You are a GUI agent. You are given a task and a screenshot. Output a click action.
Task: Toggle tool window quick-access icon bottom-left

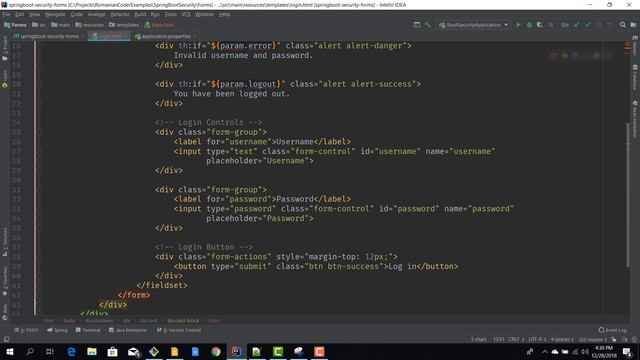(x=7, y=339)
